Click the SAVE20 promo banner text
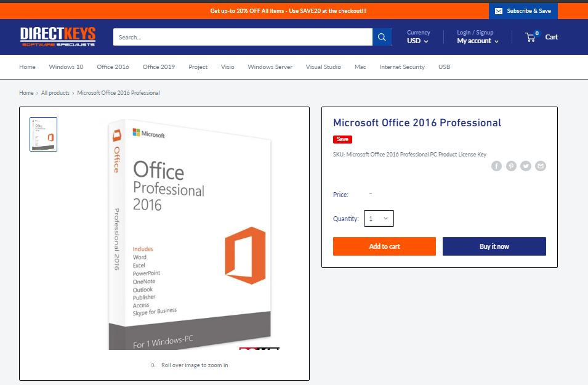Image resolution: width=588 pixels, height=385 pixels. click(x=288, y=11)
